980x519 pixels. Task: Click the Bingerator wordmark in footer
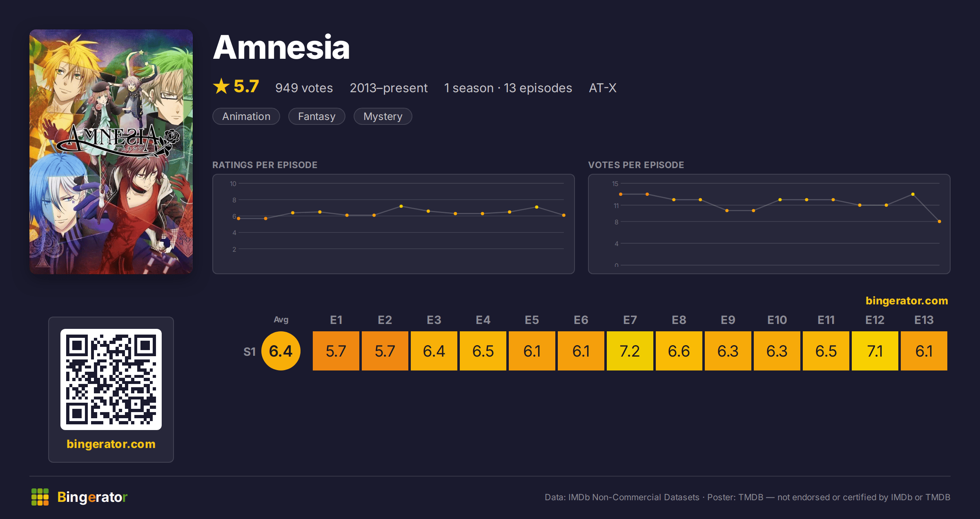click(92, 497)
